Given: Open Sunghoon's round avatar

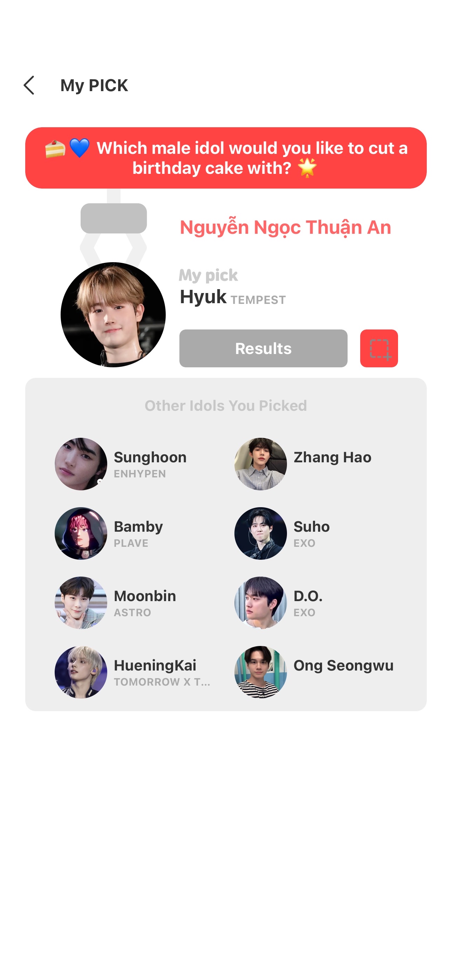Looking at the screenshot, I should (81, 464).
